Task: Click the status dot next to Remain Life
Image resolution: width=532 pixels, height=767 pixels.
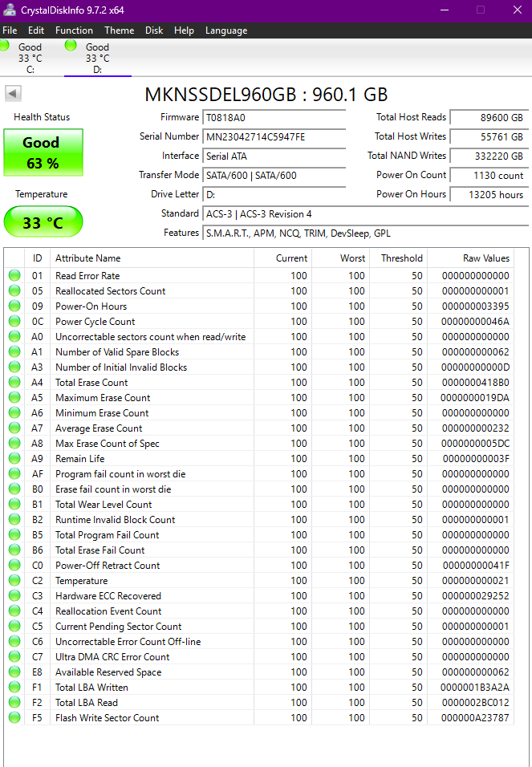Action: [x=14, y=459]
